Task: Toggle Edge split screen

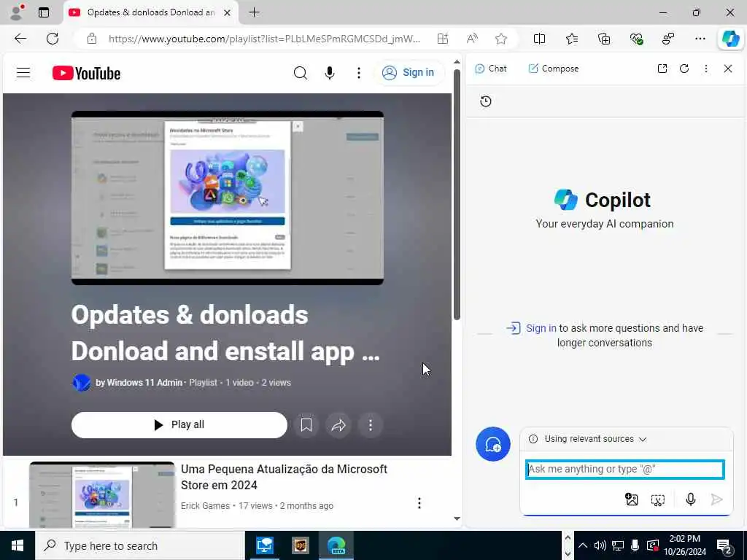Action: 539,39
